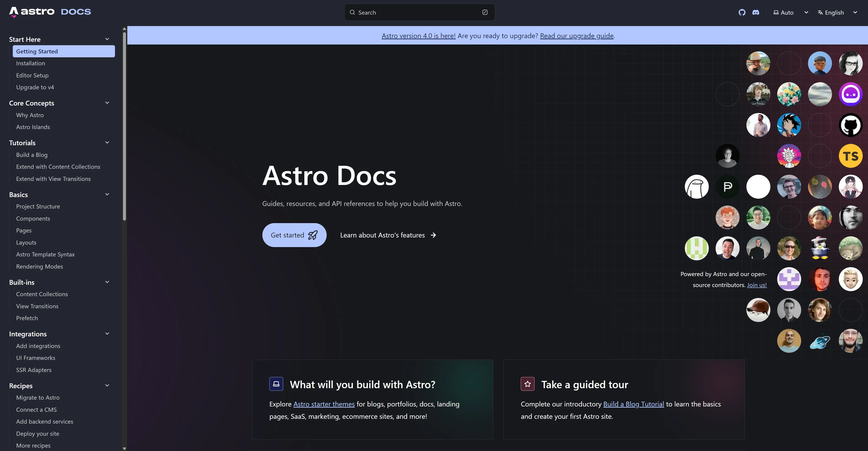Click the avatar with letter P logo
868x451 pixels.
727,187
